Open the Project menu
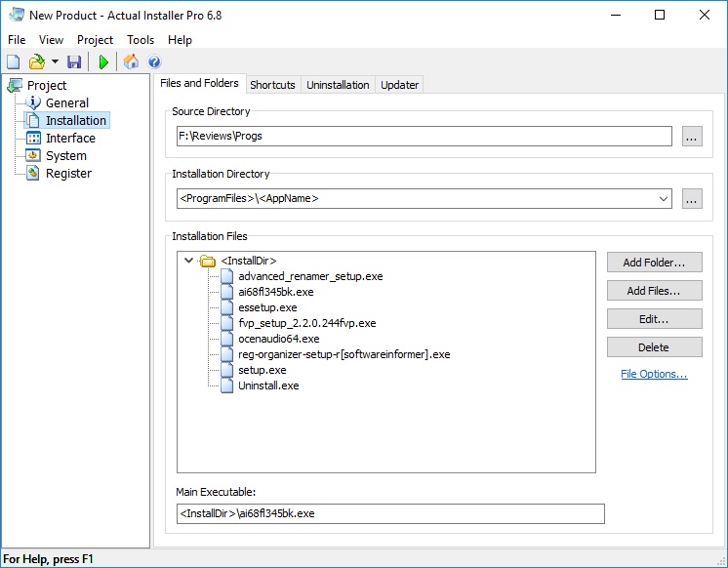Viewport: 728px width, 568px height. click(96, 40)
